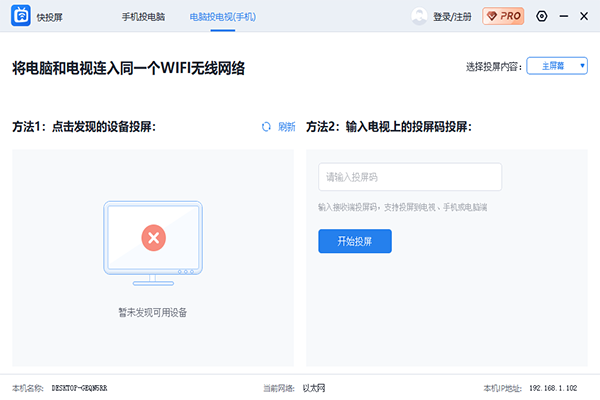Click the 刷新 refresh text link
The image size is (600, 400).
point(286,127)
